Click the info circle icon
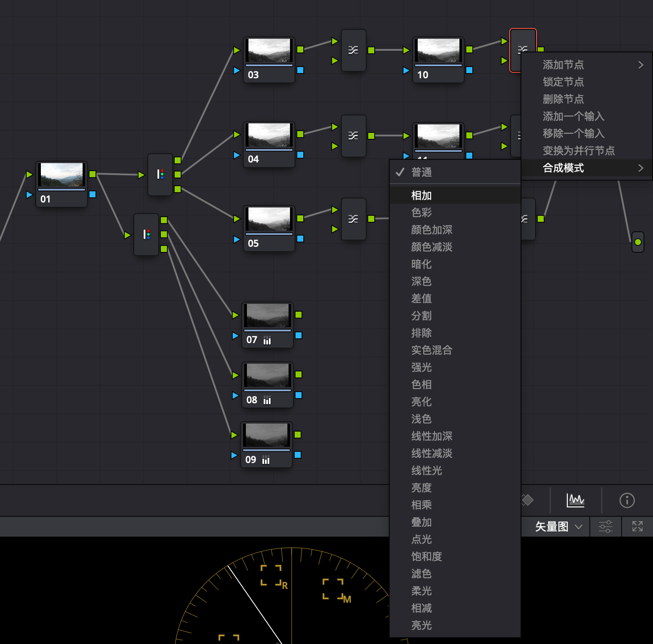 pyautogui.click(x=627, y=500)
